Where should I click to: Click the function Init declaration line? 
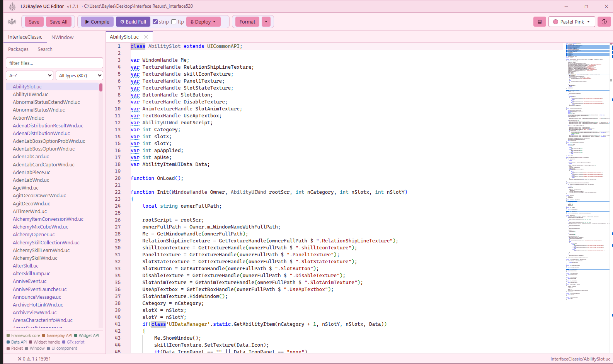269,192
